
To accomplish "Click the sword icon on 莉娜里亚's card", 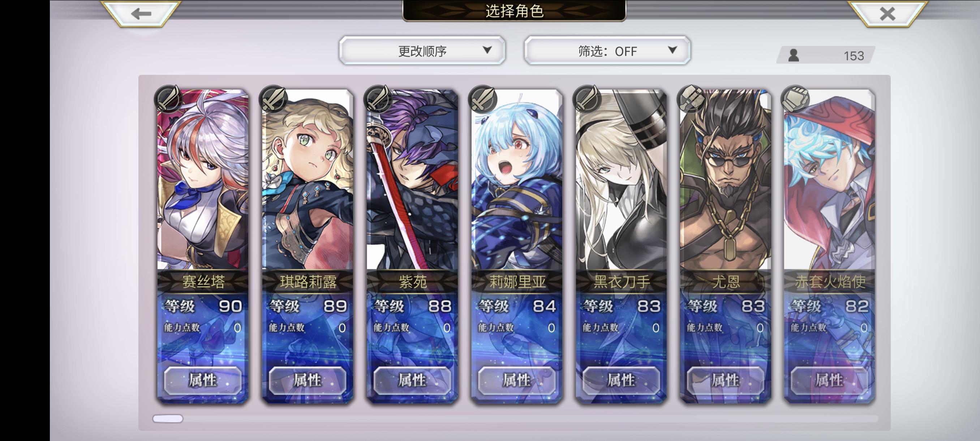I will coord(482,99).
